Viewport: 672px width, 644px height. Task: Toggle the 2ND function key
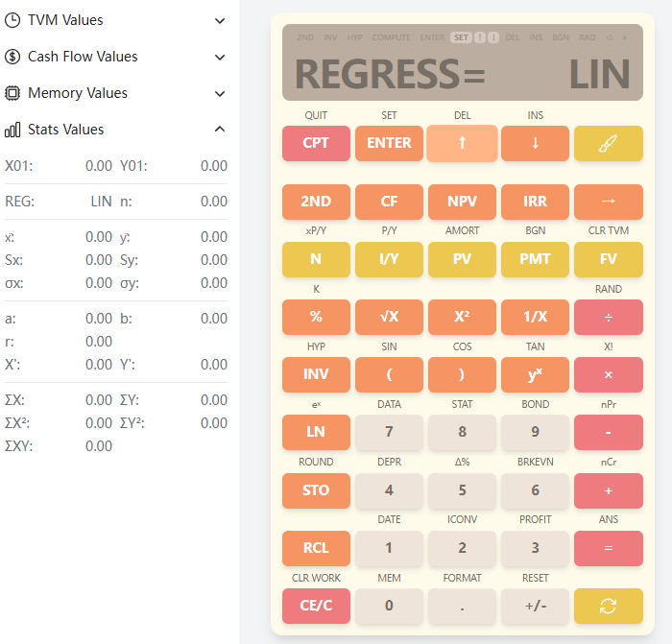click(x=316, y=202)
